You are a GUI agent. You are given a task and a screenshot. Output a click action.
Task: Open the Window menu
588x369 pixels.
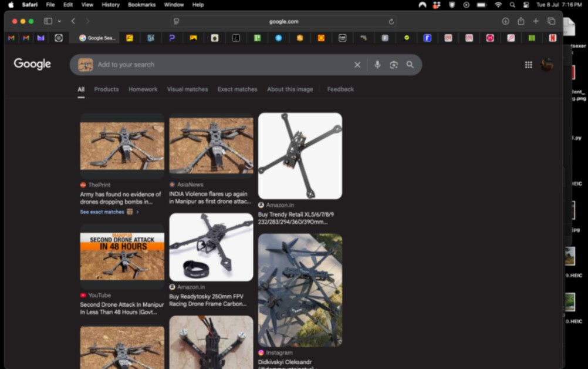tap(174, 5)
